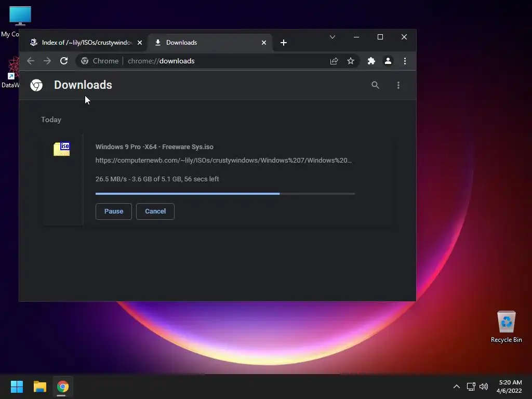The height and width of the screenshot is (399, 532).
Task: Close the Downloads tab
Action: pyautogui.click(x=263, y=43)
